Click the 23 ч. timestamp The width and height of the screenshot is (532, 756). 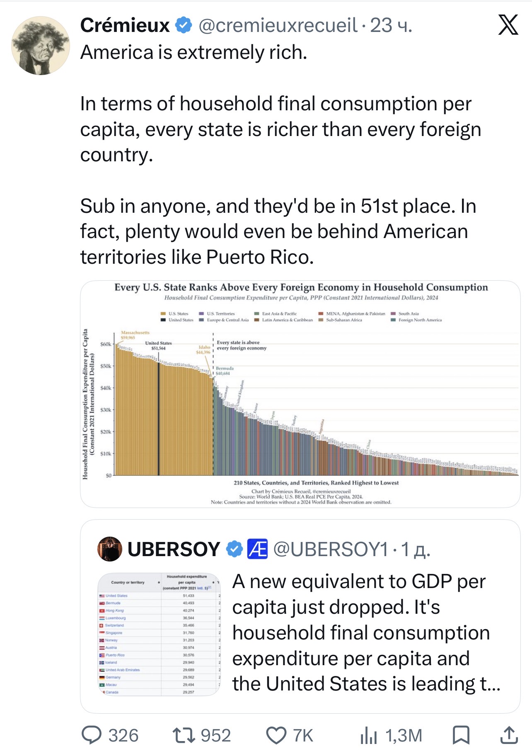(x=391, y=25)
